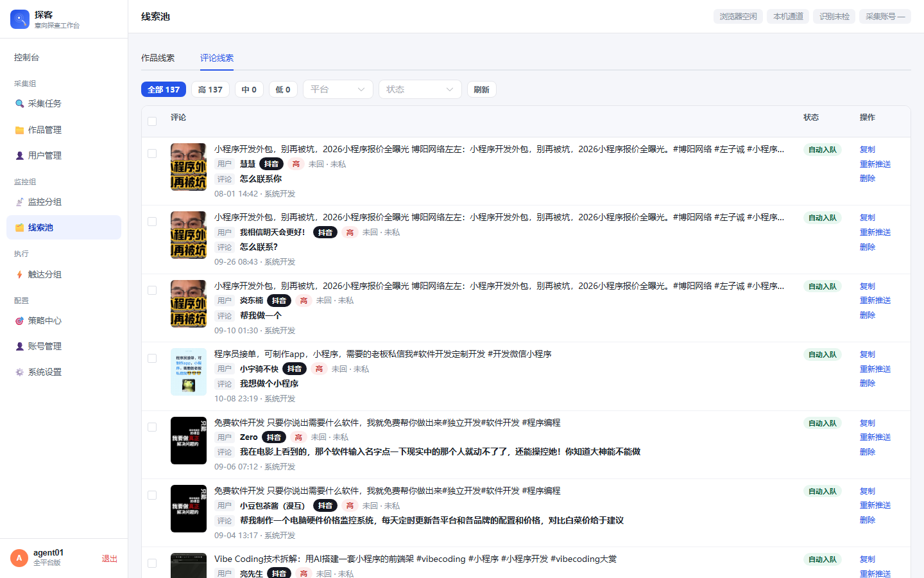Click 删除 in the 炎东楠 row
The height and width of the screenshot is (578, 924).
tap(868, 315)
